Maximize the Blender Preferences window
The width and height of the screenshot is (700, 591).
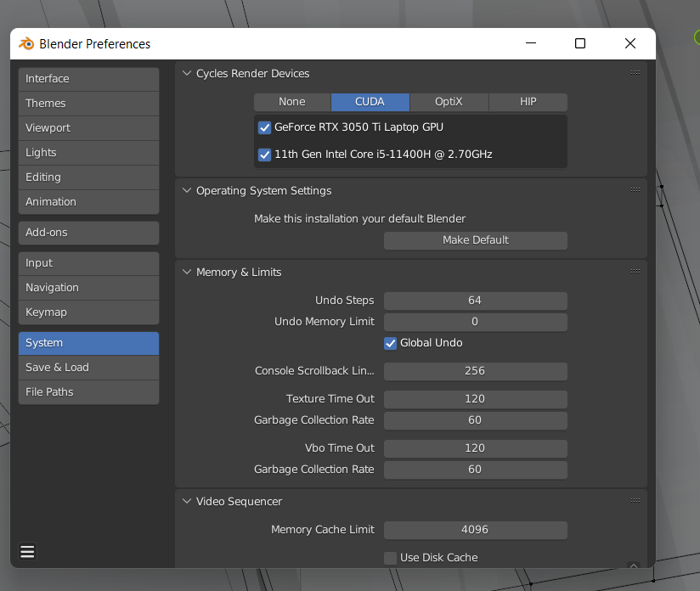[580, 44]
